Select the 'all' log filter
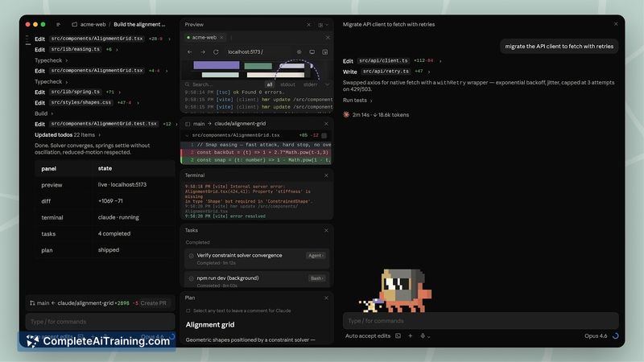Image resolution: width=644 pixels, height=362 pixels. pos(270,84)
